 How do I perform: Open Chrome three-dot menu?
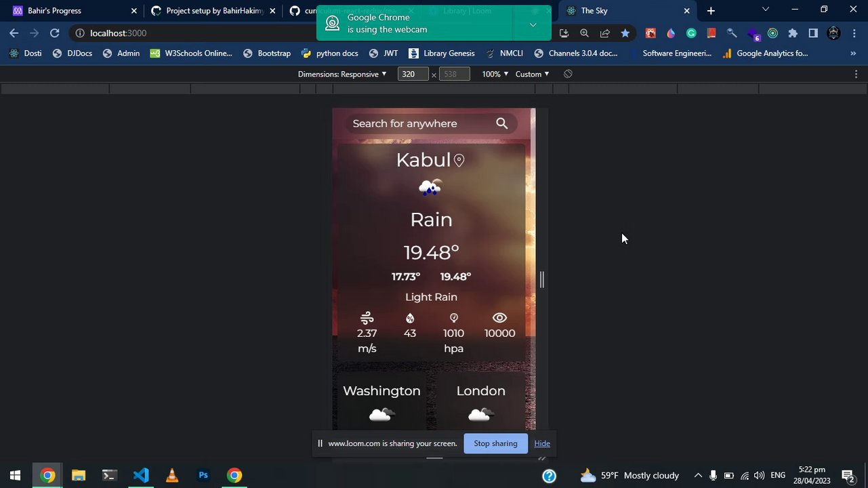[x=854, y=33]
